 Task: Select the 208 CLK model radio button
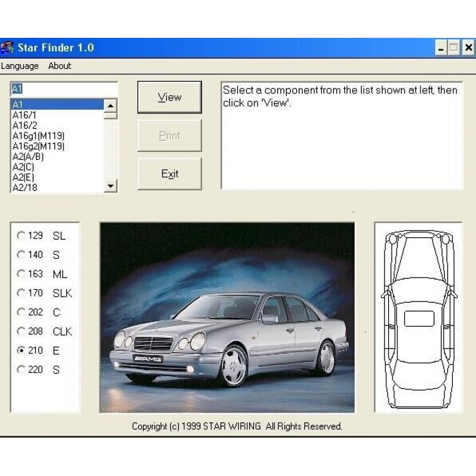click(x=21, y=331)
